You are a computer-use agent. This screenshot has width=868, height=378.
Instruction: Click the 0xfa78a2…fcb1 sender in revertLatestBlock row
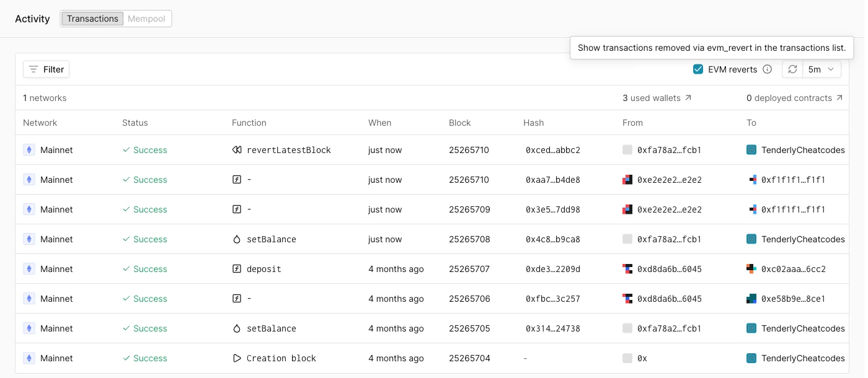pyautogui.click(x=670, y=150)
